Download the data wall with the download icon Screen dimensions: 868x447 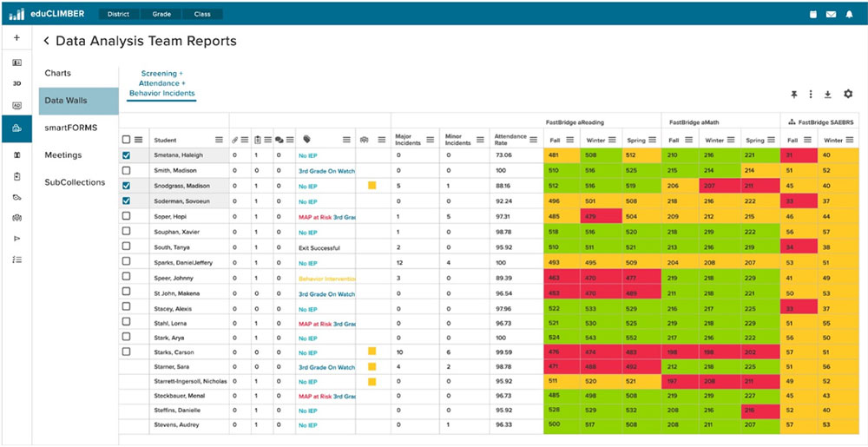[x=827, y=95]
